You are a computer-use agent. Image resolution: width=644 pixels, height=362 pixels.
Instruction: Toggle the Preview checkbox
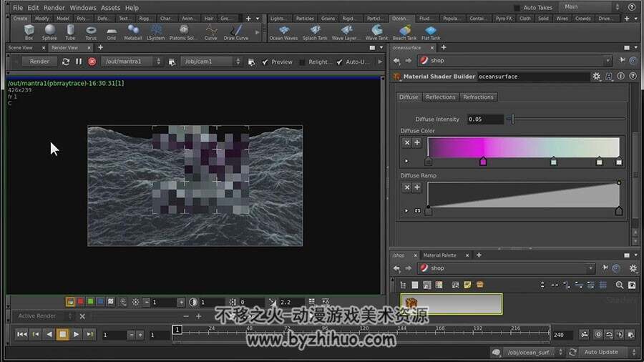pos(265,62)
